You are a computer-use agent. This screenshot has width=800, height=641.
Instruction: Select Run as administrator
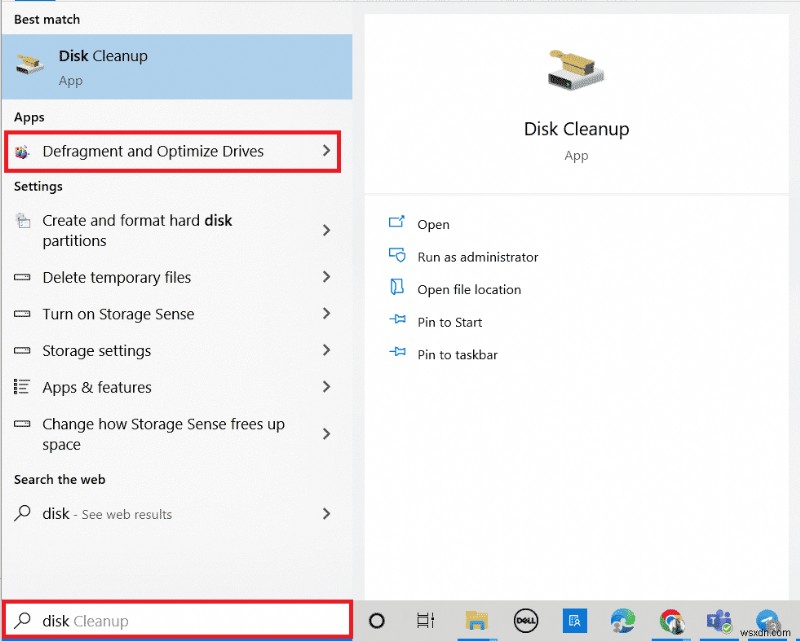[477, 257]
